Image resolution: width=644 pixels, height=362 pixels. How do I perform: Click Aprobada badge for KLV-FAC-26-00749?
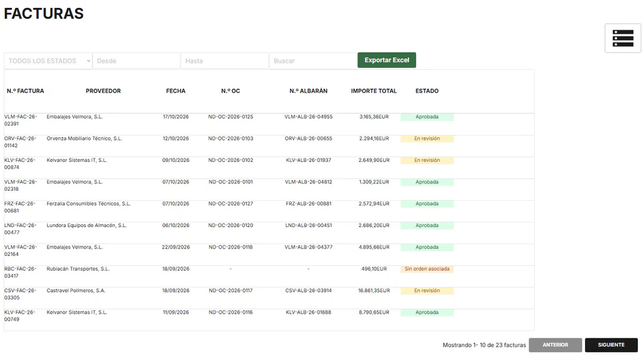pyautogui.click(x=427, y=313)
